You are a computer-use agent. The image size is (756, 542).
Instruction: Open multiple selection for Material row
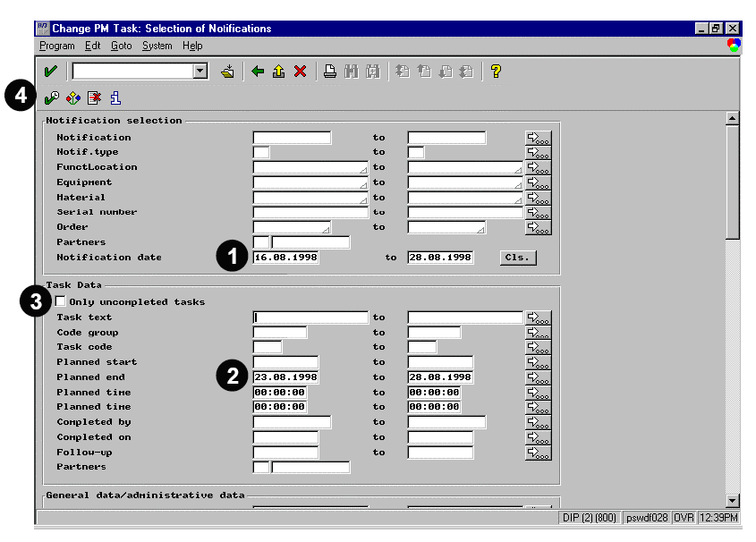(538, 198)
